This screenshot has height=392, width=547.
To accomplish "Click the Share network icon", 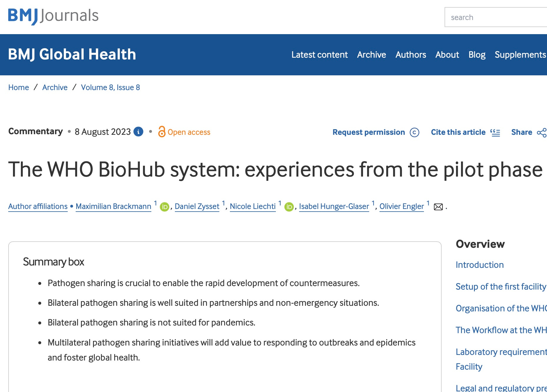I will (542, 132).
